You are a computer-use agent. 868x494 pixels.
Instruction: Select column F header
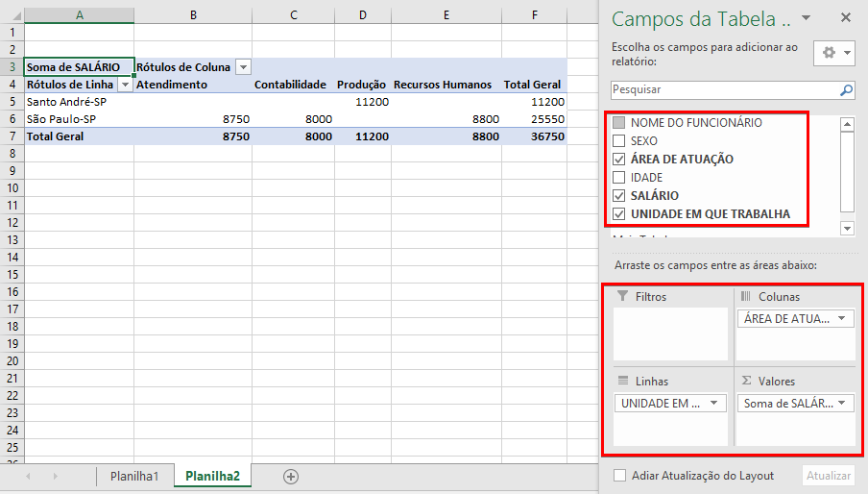point(534,15)
